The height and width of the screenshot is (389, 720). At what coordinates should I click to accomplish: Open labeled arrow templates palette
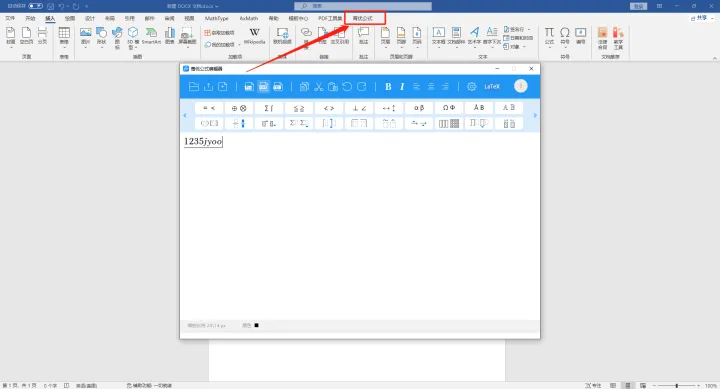tap(419, 123)
